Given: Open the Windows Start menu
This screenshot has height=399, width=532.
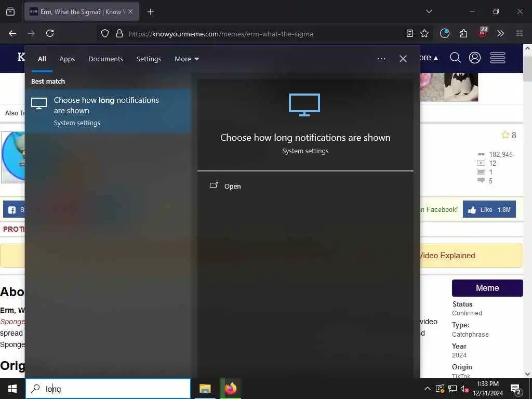Looking at the screenshot, I should [x=12, y=389].
